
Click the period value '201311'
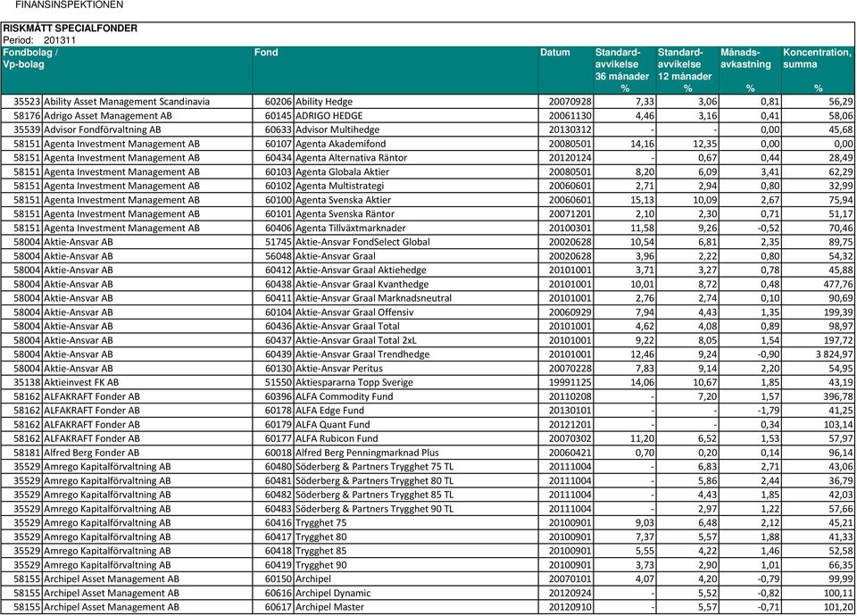click(x=60, y=40)
